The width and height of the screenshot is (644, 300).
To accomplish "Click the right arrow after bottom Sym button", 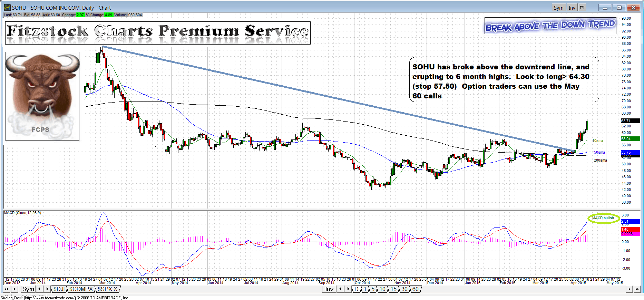I will click(x=47, y=289).
